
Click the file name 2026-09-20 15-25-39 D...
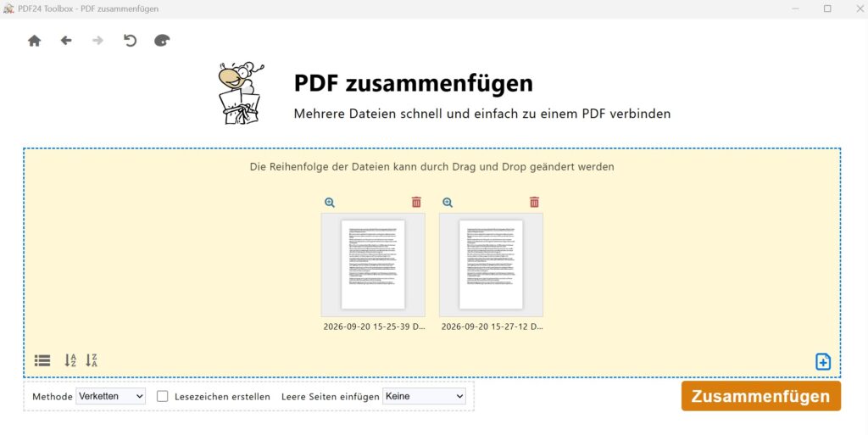pos(374,326)
